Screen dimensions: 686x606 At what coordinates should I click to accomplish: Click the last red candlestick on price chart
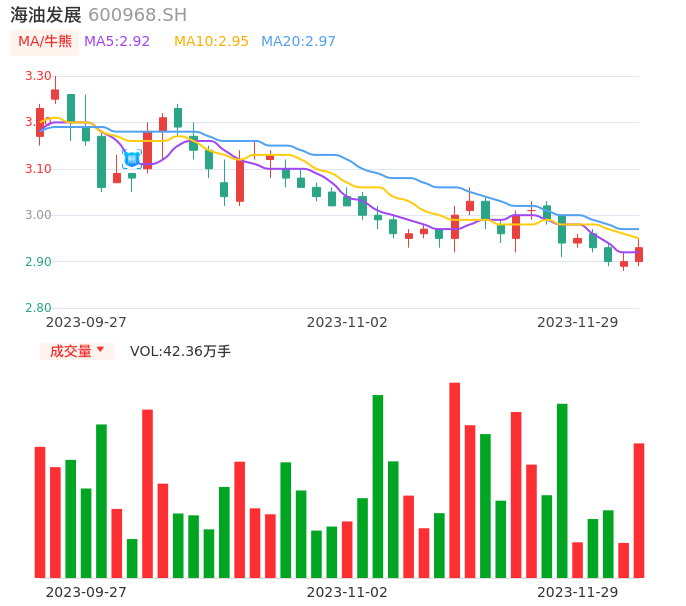point(639,254)
